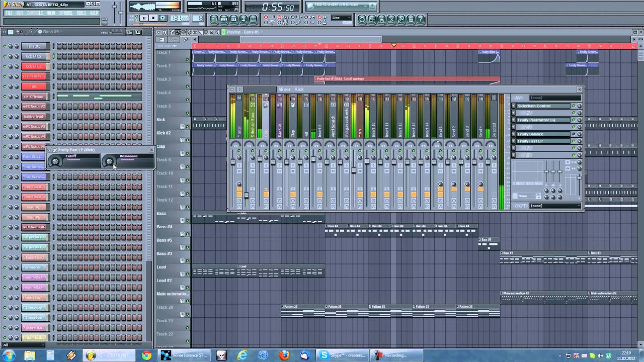Click the help question mark toolbar icon

421,20
